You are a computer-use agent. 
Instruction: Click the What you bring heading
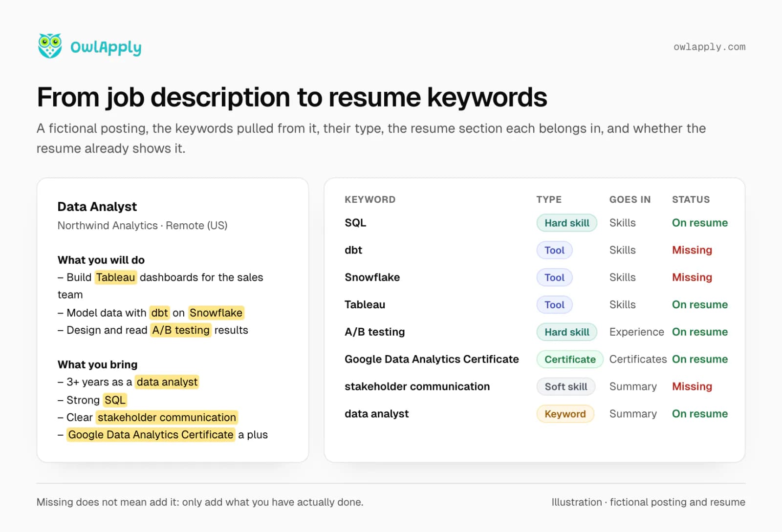point(97,364)
